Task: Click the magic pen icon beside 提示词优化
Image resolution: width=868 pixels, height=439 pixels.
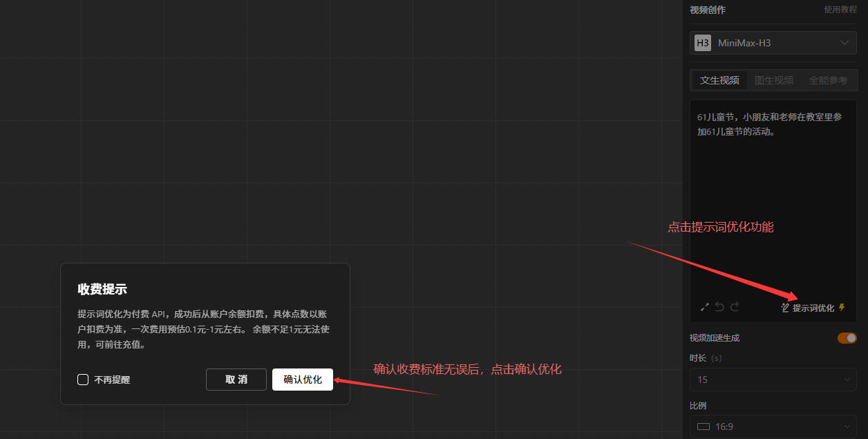Action: point(785,308)
